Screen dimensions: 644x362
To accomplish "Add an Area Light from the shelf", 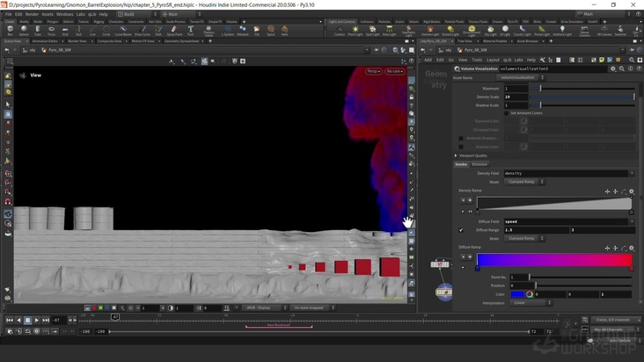I will 389,31.
